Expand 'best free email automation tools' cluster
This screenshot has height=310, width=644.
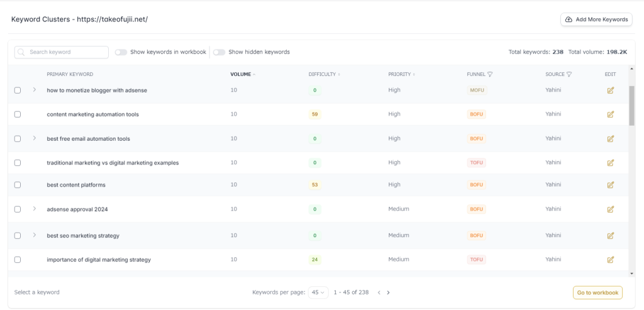35,138
